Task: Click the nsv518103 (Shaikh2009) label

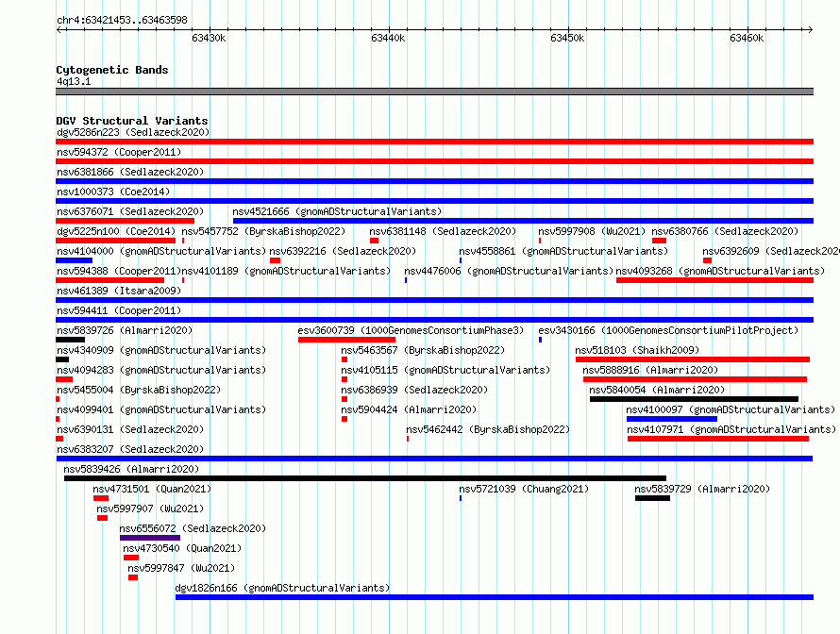Action: [637, 350]
